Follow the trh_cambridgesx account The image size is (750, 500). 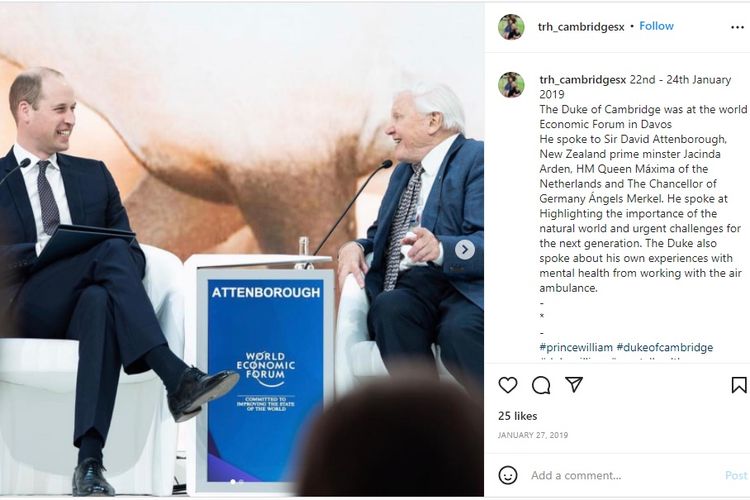[x=656, y=26]
